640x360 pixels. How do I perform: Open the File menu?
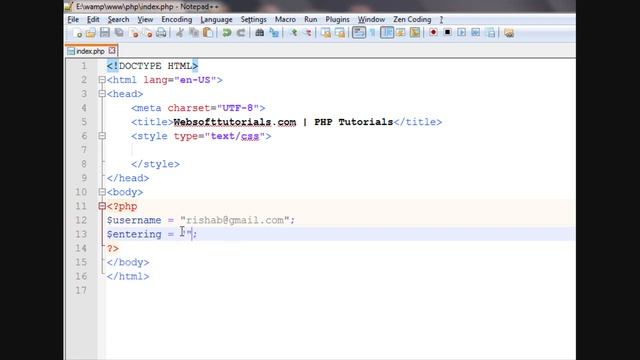pyautogui.click(x=73, y=19)
